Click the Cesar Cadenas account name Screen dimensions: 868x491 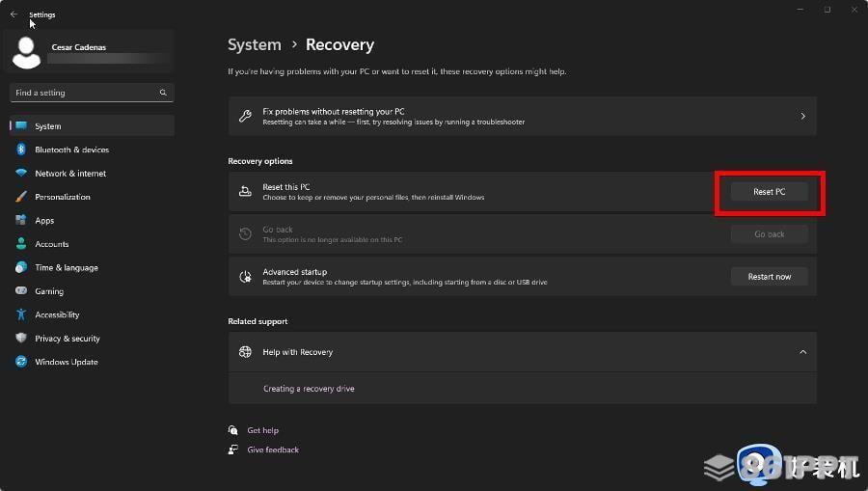click(79, 47)
